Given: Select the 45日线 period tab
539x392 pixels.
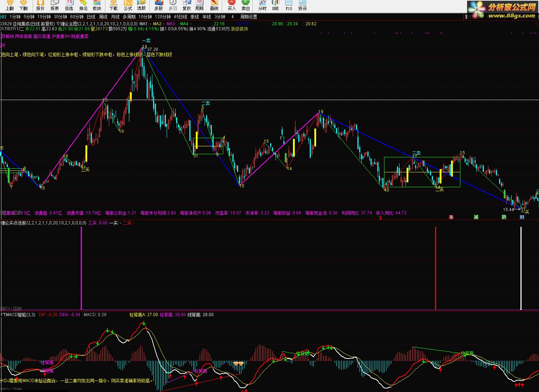Looking at the screenshot, I should (x=180, y=17).
